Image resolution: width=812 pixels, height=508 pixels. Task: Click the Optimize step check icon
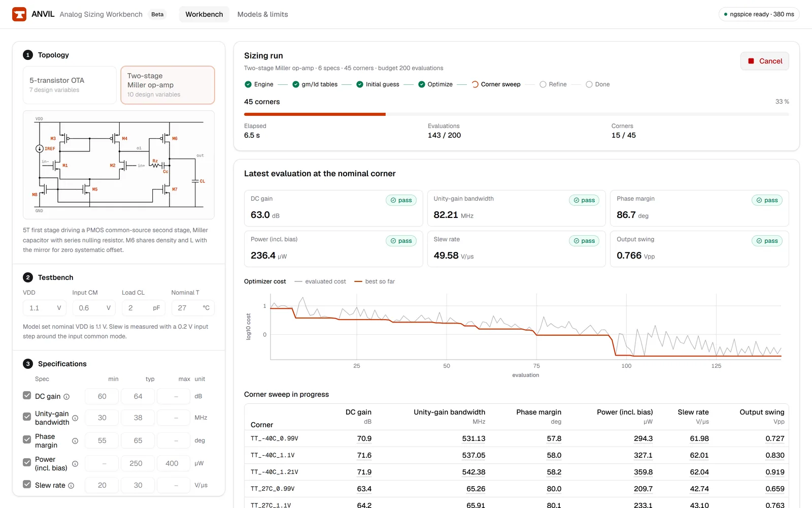click(x=422, y=84)
